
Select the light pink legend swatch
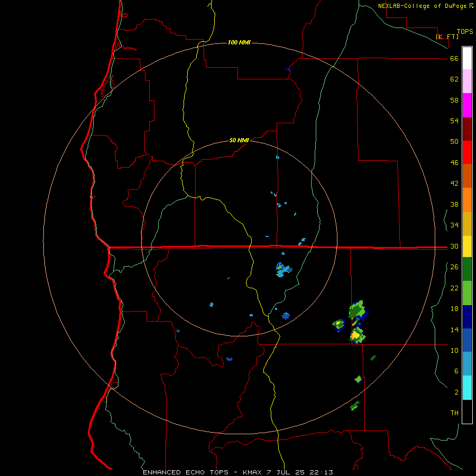[467, 81]
